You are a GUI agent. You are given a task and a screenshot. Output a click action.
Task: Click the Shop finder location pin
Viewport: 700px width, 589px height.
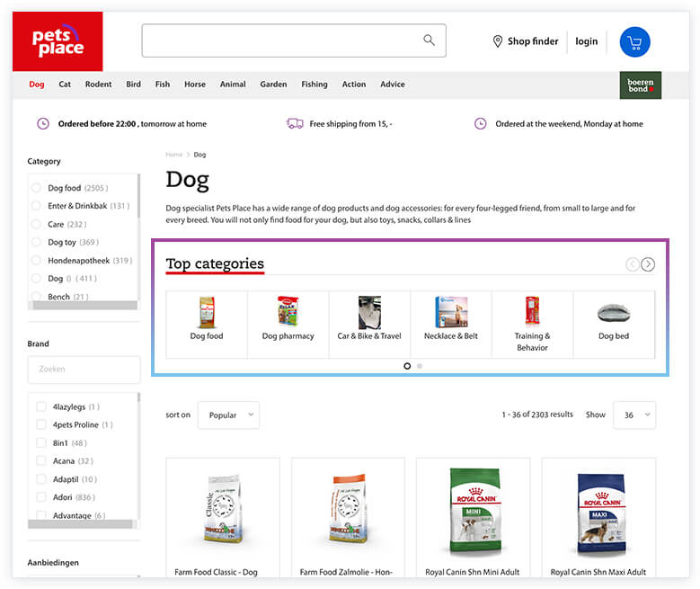497,41
